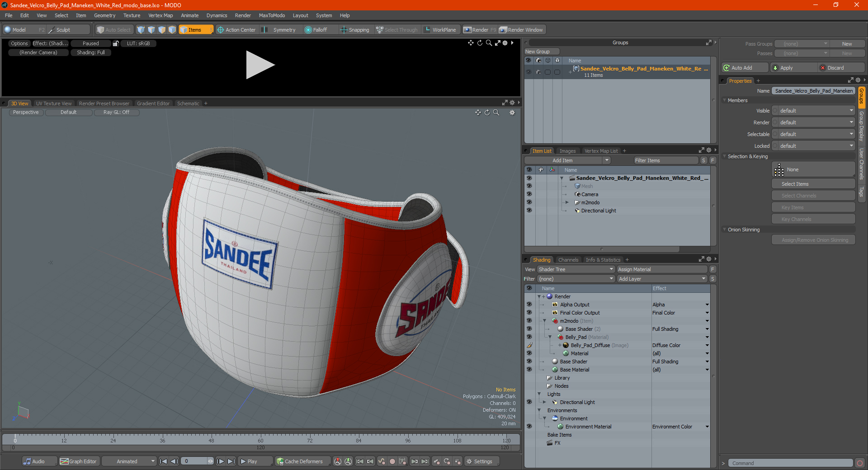Open WorkPlane options
The width and height of the screenshot is (868, 470).
tap(440, 30)
